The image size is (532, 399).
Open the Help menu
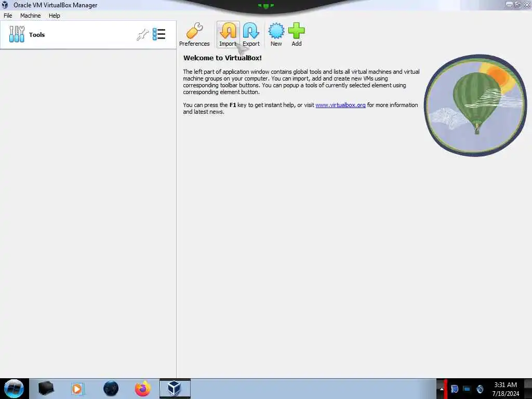[x=54, y=16]
